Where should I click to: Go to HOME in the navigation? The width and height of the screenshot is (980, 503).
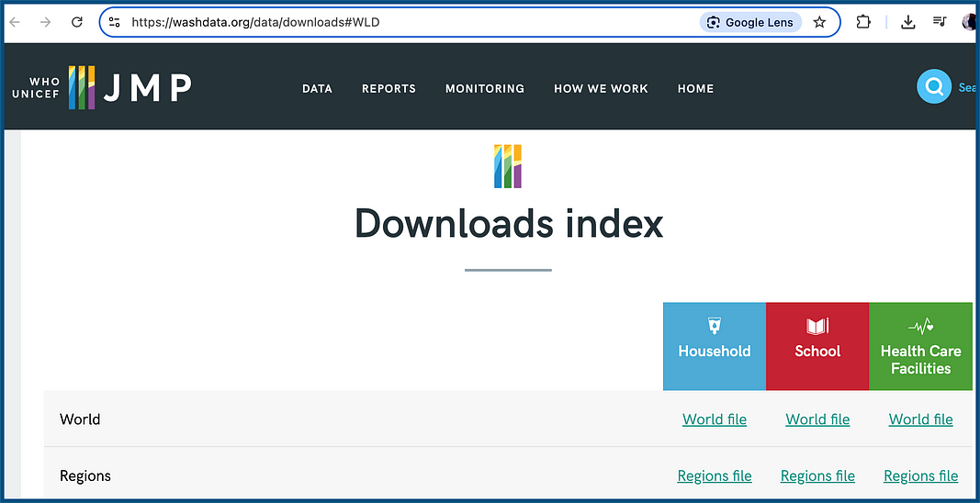click(x=695, y=89)
